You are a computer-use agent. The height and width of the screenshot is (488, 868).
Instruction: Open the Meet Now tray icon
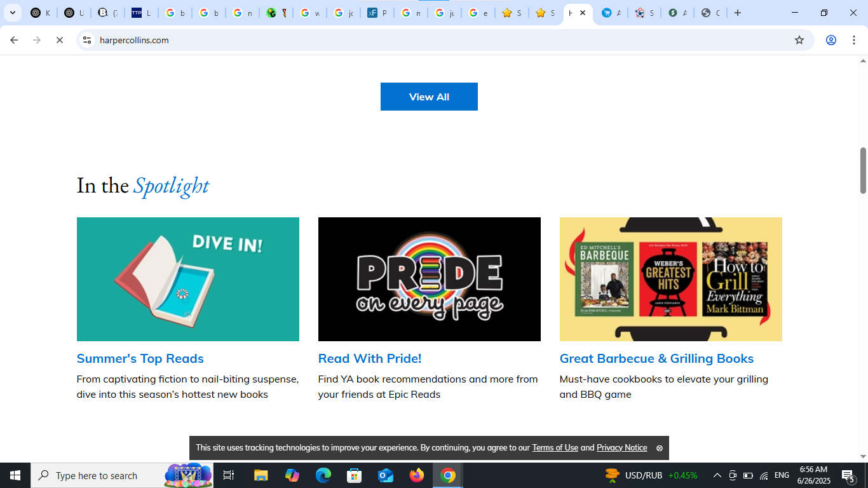pyautogui.click(x=733, y=475)
